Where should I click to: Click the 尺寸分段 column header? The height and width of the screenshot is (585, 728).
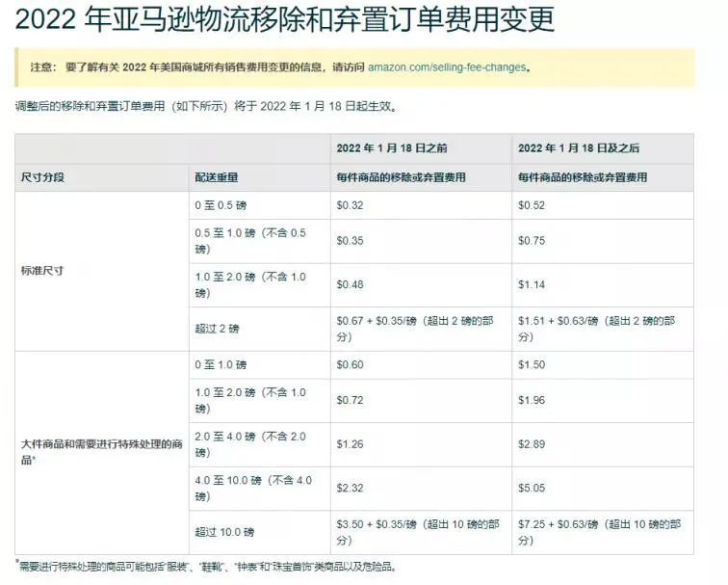click(43, 178)
